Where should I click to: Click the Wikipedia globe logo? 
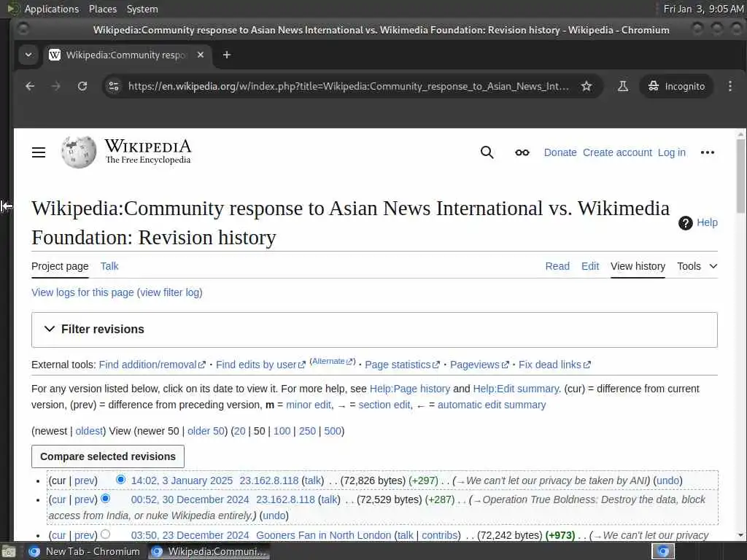click(79, 152)
